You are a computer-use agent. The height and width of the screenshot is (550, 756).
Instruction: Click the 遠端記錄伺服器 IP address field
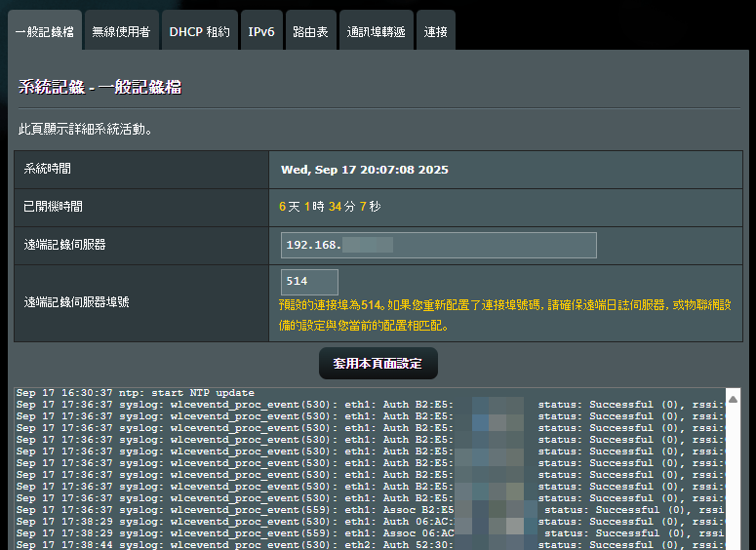[438, 245]
